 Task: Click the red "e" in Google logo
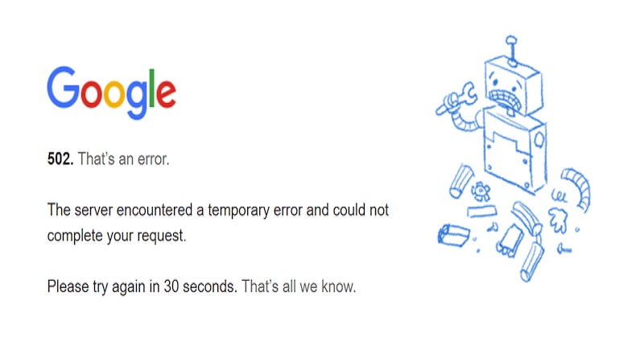[x=164, y=92]
